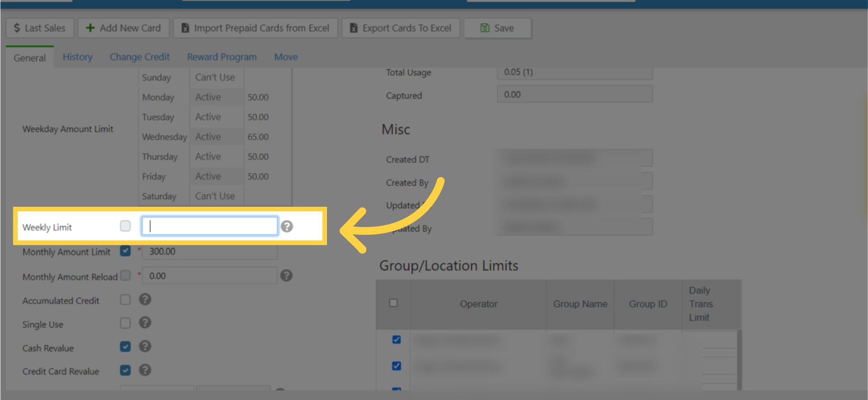The height and width of the screenshot is (400, 868).
Task: Click the Save button
Action: (498, 28)
